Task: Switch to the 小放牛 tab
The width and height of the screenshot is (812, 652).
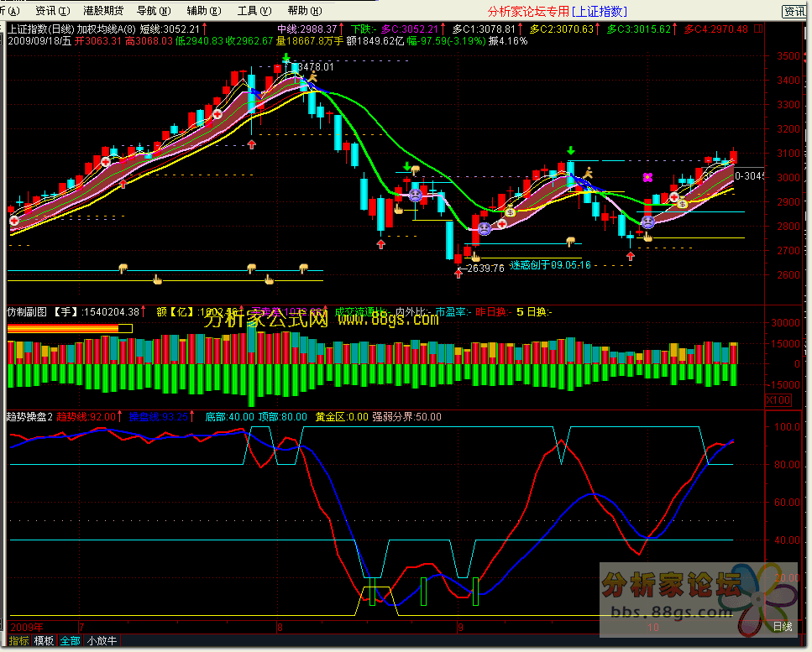Action: [x=102, y=640]
